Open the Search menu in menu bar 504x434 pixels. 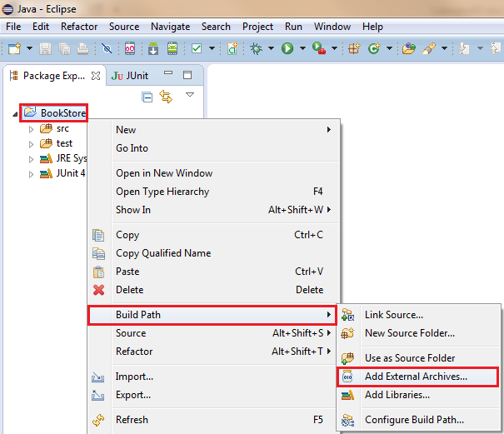(216, 27)
